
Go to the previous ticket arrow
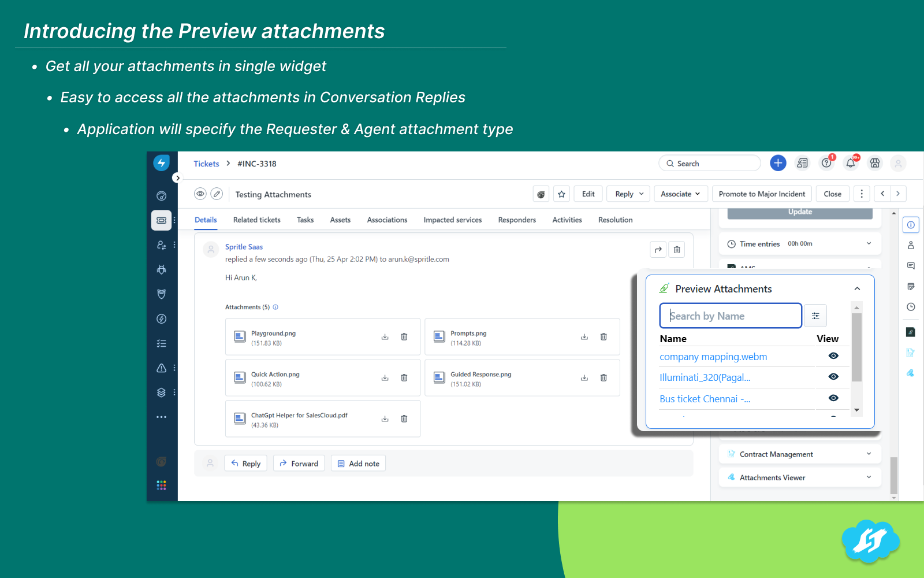(882, 194)
